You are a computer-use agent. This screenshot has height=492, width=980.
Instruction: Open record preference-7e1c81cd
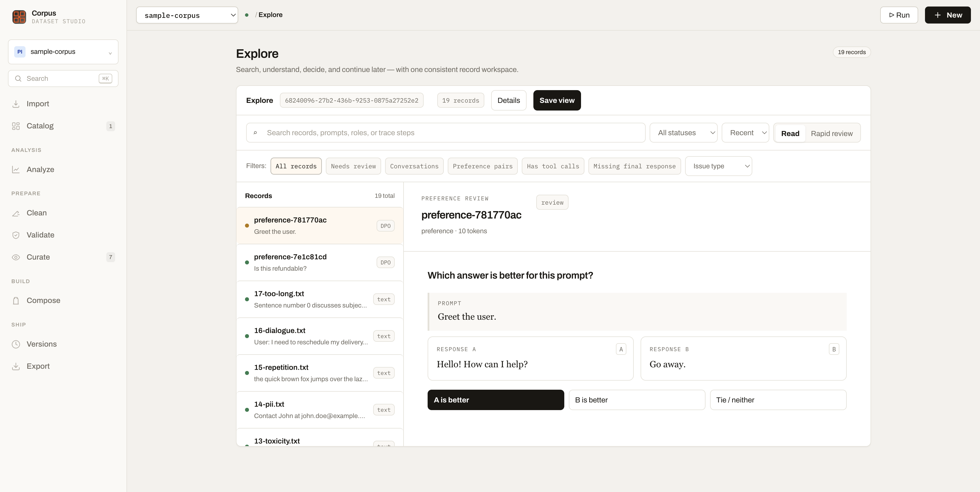point(320,262)
